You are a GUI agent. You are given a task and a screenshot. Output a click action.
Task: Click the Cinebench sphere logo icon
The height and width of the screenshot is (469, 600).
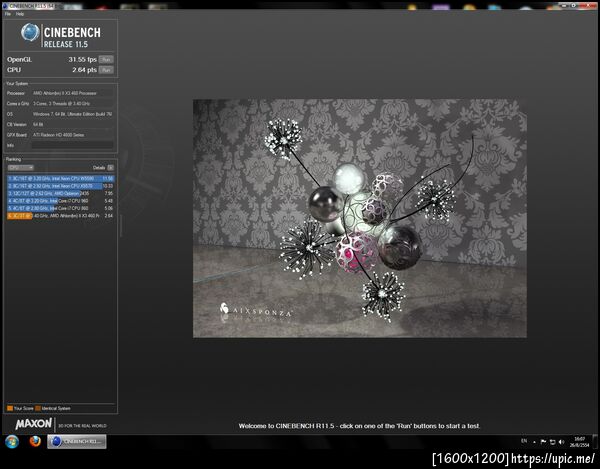30,33
